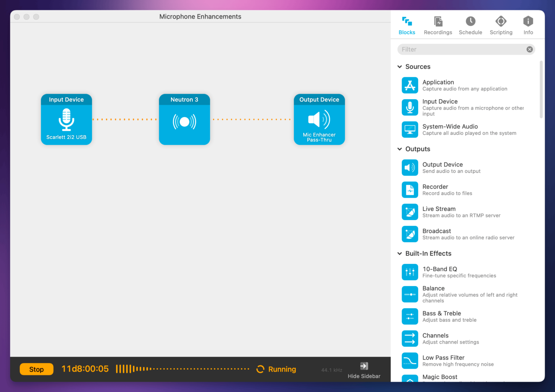Select the Input Device microphone icon in sidebar
Image resolution: width=555 pixels, height=392 pixels.
click(410, 107)
